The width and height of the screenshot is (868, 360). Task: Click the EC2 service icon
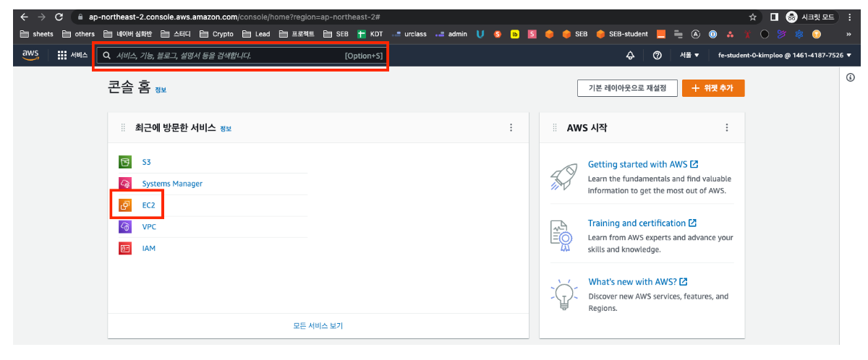(x=125, y=205)
